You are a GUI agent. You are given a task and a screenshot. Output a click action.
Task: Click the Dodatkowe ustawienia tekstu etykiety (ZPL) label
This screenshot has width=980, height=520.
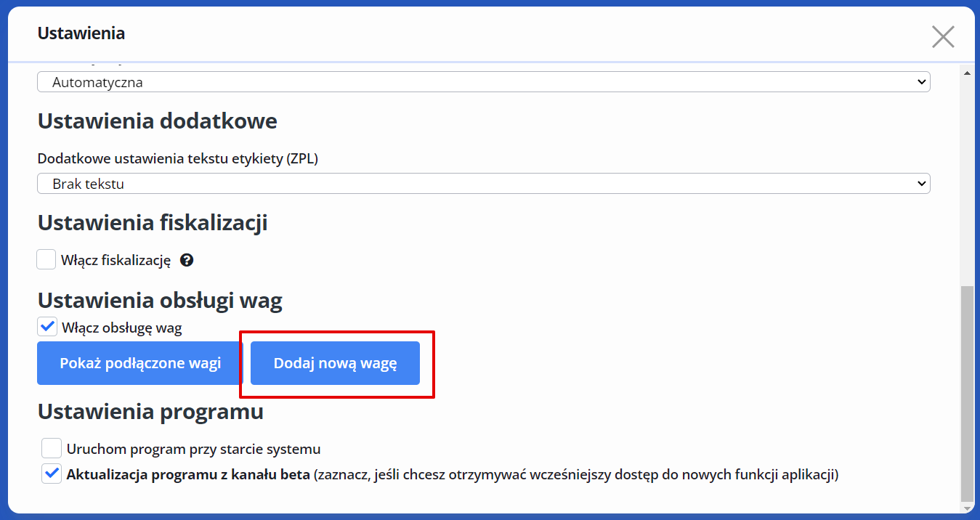[x=178, y=158]
